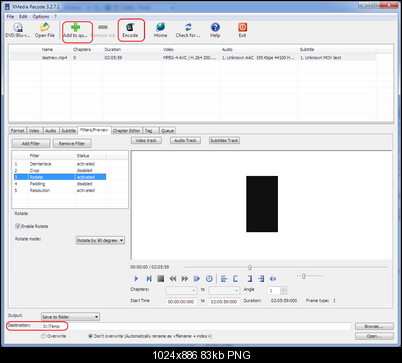402x363 pixels.
Task: Open the Options menu
Action: [41, 16]
